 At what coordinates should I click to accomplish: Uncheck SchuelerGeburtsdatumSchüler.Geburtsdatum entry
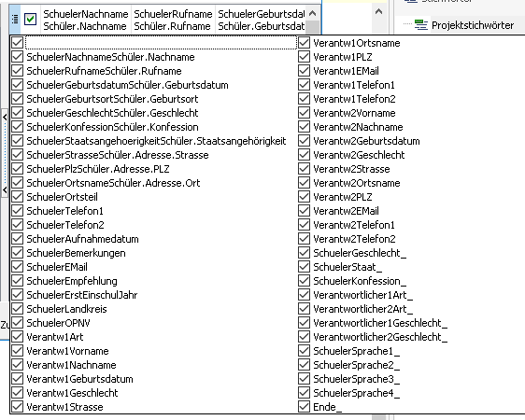click(x=18, y=85)
